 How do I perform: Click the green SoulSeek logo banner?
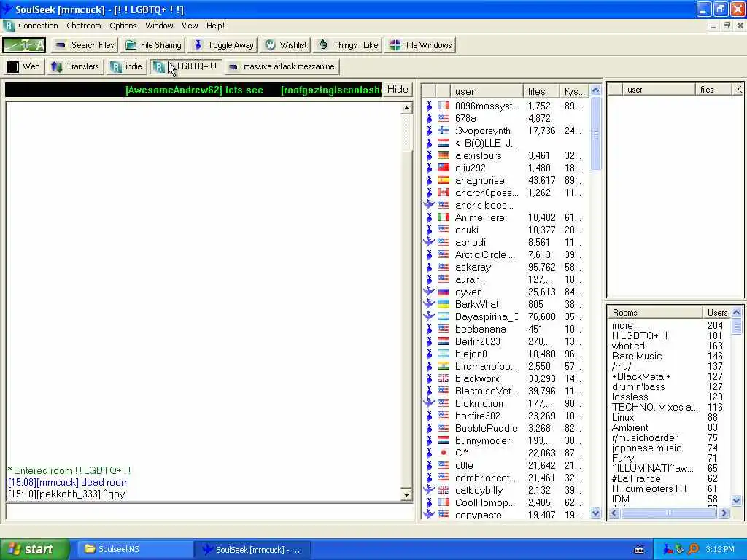pos(24,45)
